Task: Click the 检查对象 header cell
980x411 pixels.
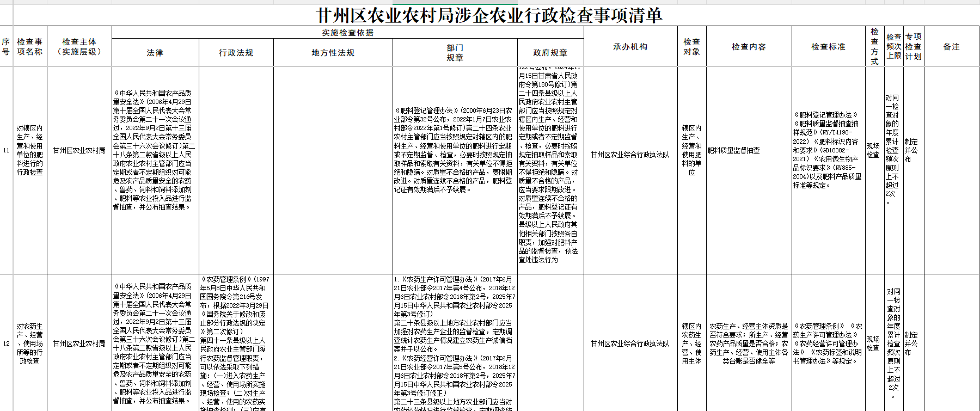Action: click(691, 47)
